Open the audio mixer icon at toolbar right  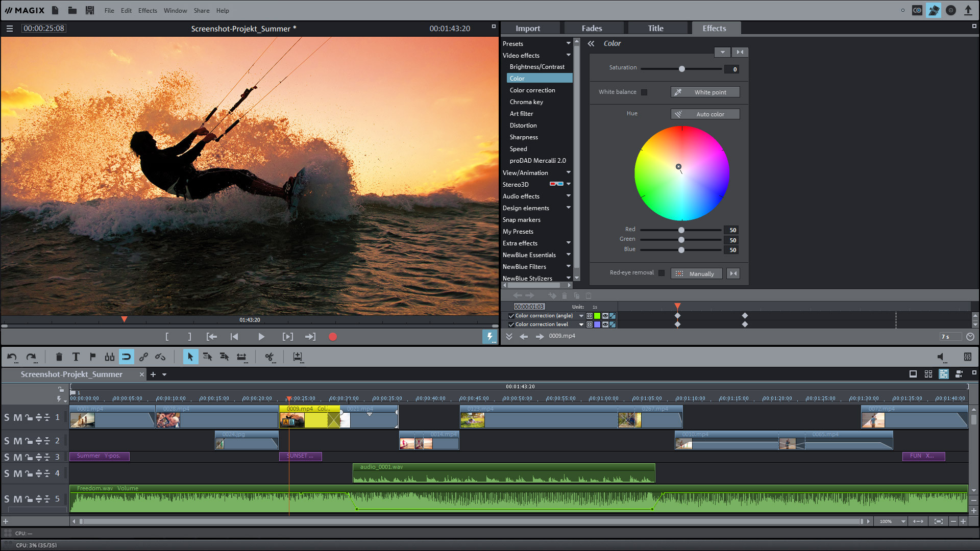[x=967, y=357]
